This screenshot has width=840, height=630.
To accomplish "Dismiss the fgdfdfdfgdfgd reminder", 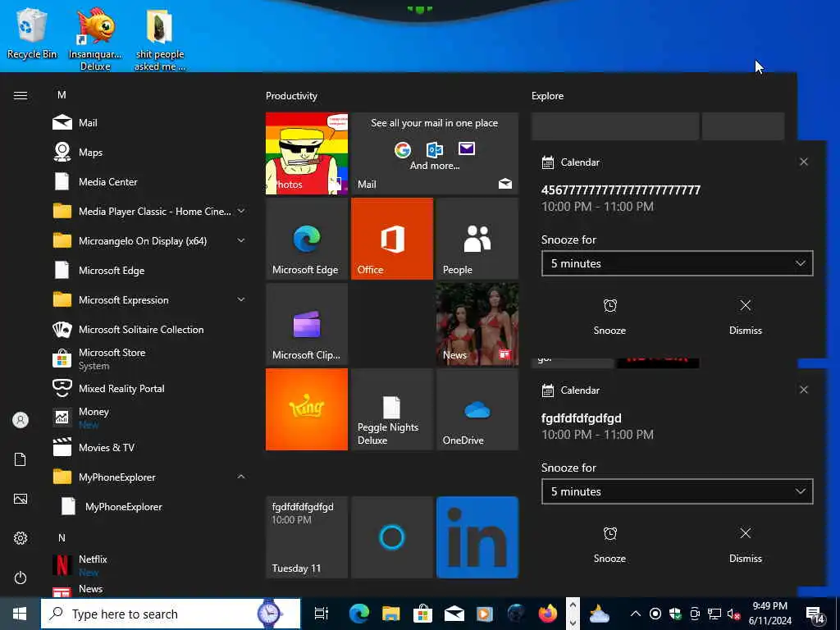I will pyautogui.click(x=745, y=545).
